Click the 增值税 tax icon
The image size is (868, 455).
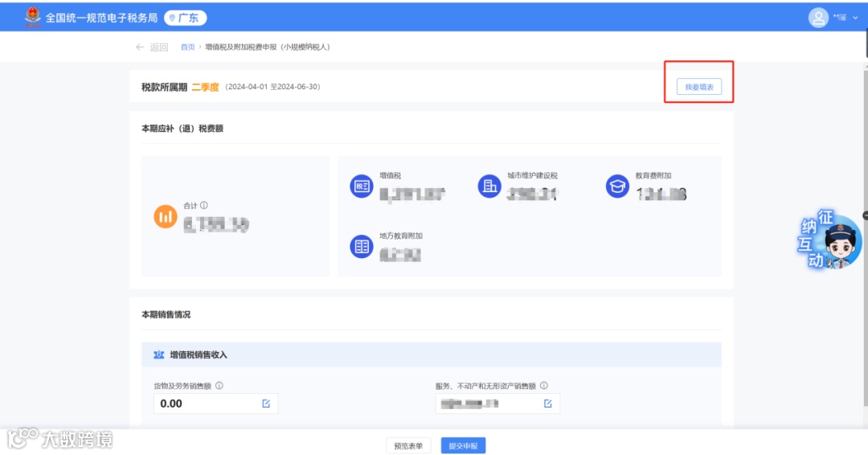tap(361, 186)
